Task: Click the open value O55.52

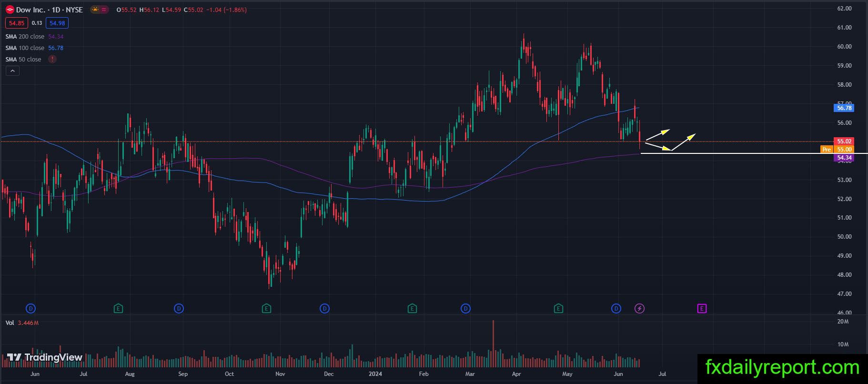Action: click(x=127, y=10)
